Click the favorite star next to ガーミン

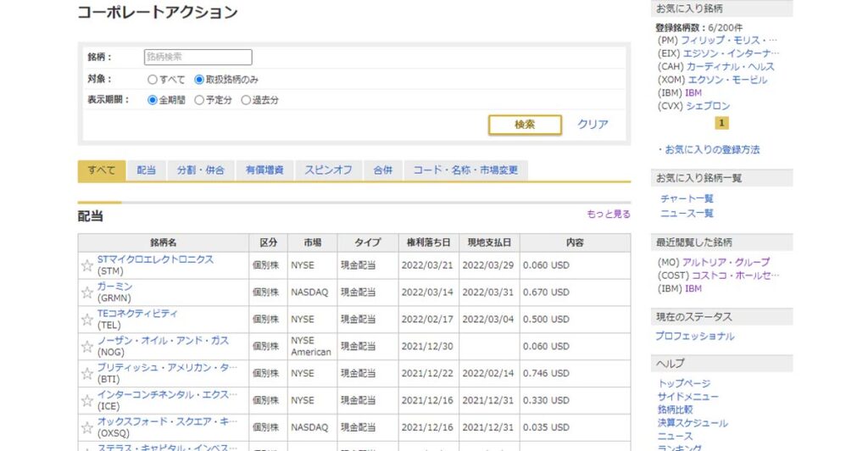(x=86, y=292)
